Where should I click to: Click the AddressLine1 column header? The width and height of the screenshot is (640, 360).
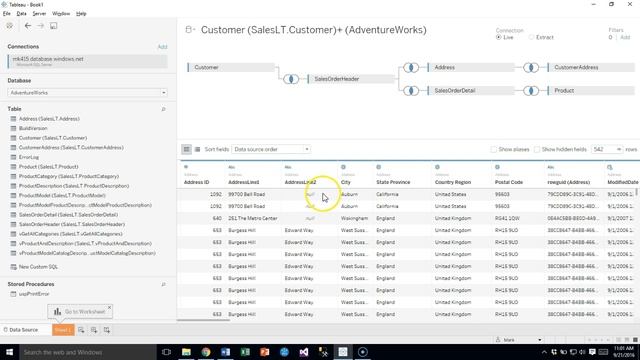click(x=244, y=182)
